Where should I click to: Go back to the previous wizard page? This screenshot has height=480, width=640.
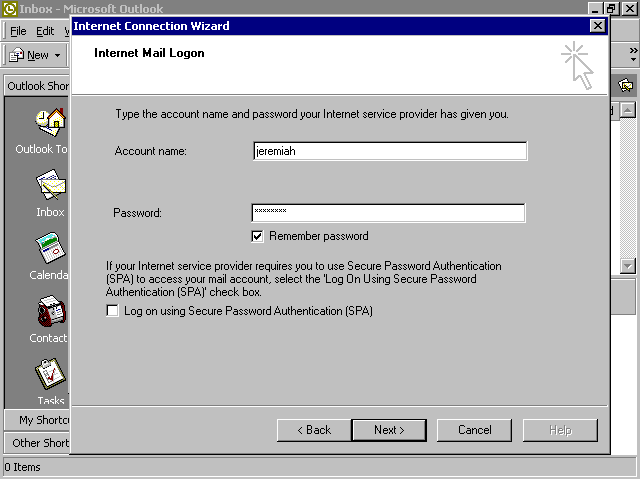tap(313, 430)
